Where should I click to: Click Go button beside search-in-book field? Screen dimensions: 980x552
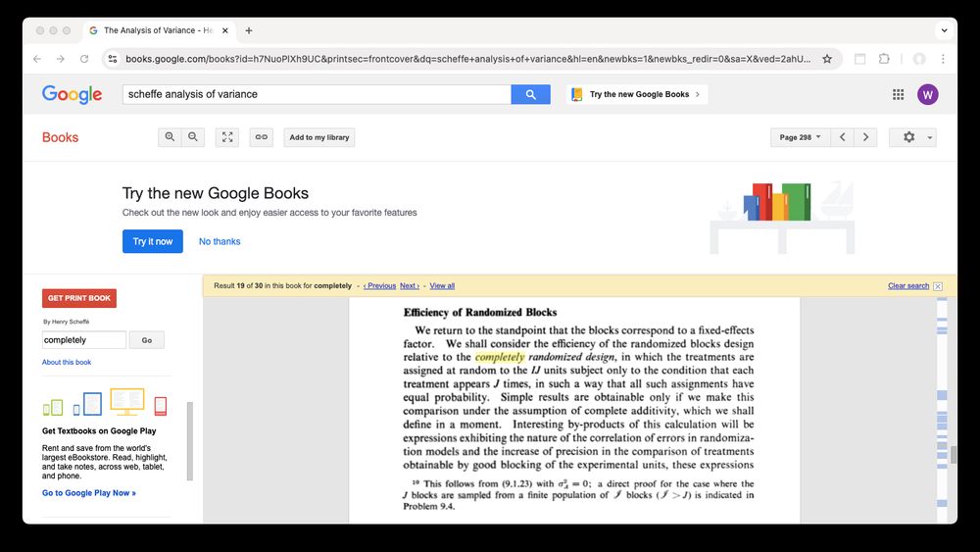click(147, 340)
